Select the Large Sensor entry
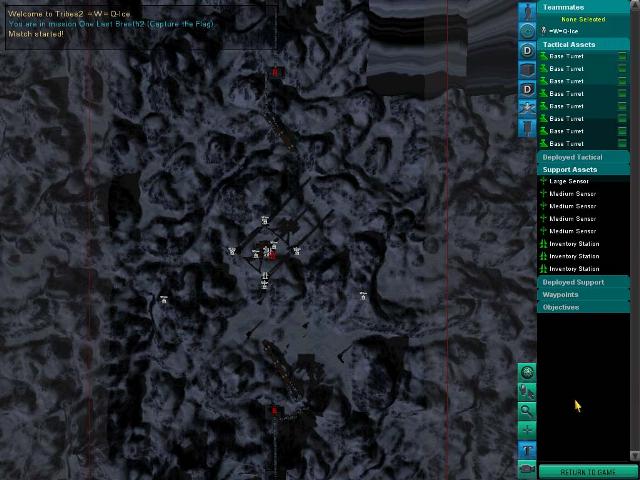This screenshot has width=640, height=480. coord(583,181)
